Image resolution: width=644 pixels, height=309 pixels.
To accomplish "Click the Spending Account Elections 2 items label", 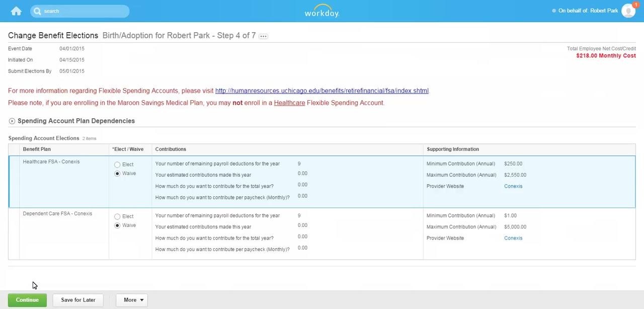I will 52,138.
